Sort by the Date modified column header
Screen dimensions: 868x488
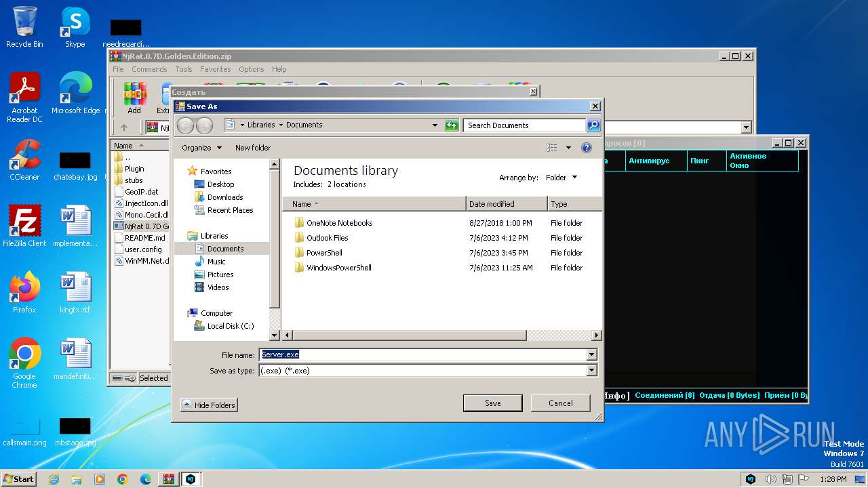point(507,204)
